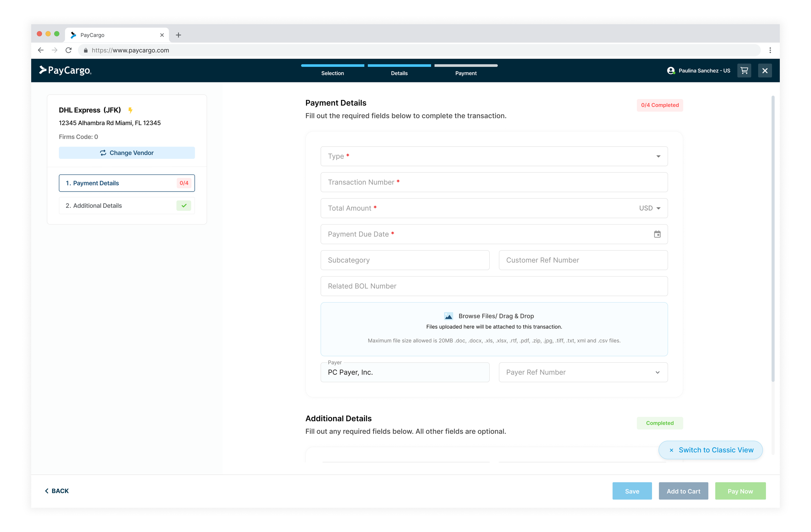811x532 pixels.
Task: Click the Change Vendor button
Action: (127, 153)
